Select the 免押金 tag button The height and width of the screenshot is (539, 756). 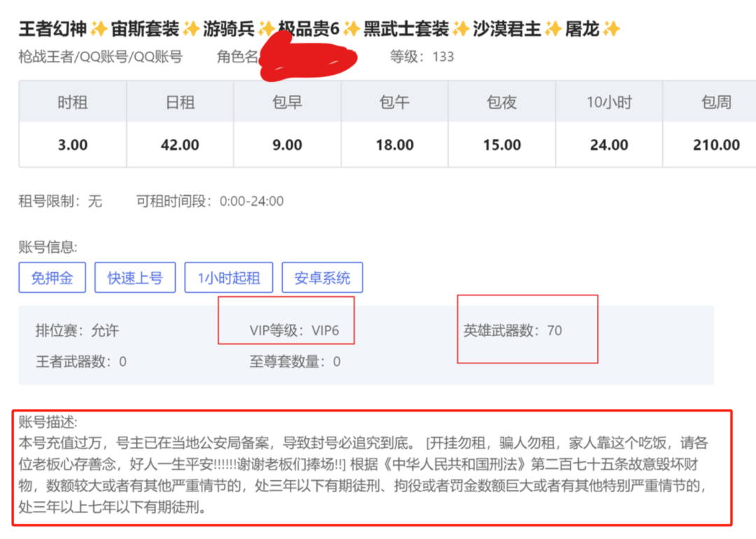pos(52,278)
